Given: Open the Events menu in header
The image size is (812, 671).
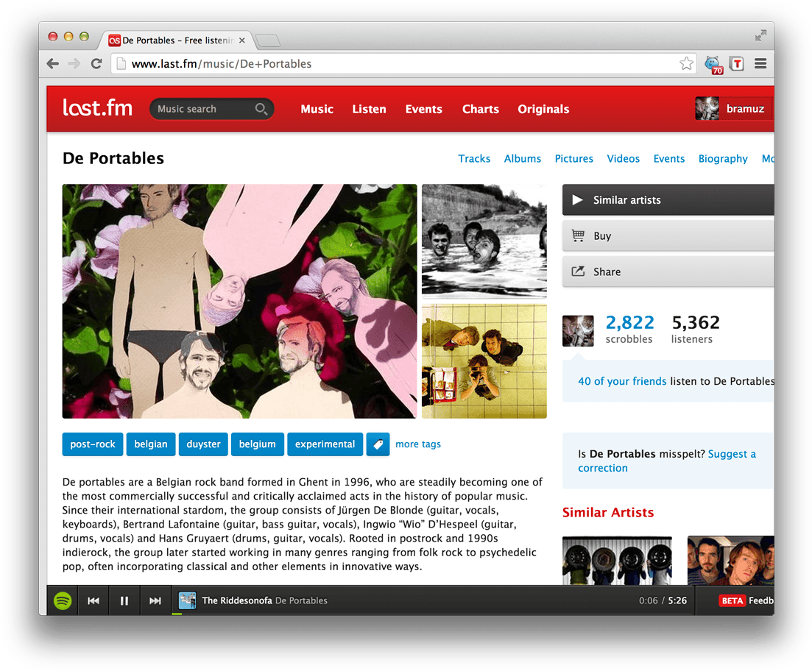Looking at the screenshot, I should tap(423, 109).
